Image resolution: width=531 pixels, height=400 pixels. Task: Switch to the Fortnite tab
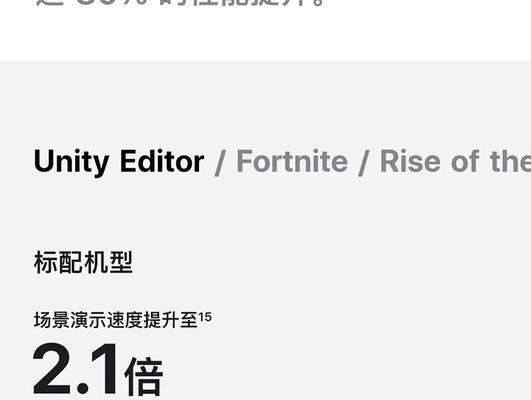(x=292, y=161)
